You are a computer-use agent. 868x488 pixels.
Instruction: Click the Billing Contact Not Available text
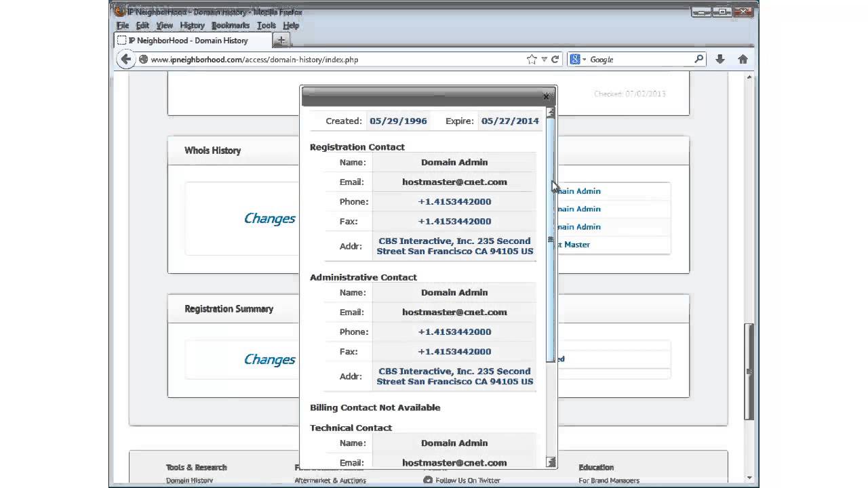coord(375,408)
